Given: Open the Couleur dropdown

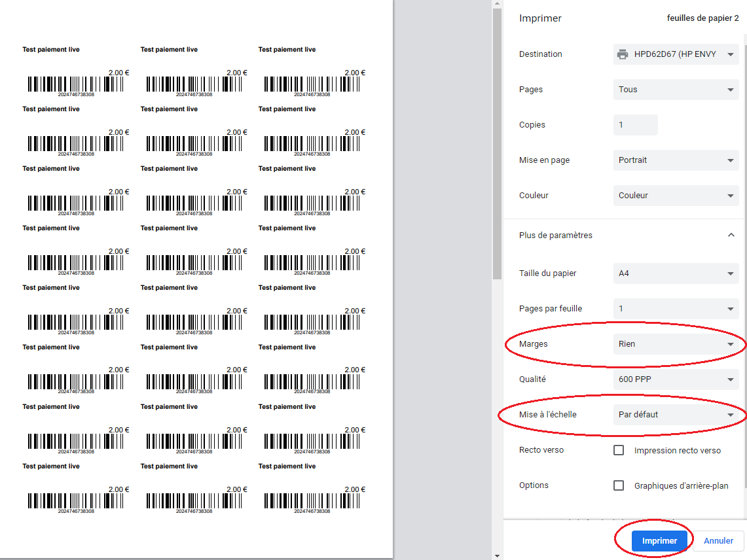Looking at the screenshot, I should click(676, 195).
